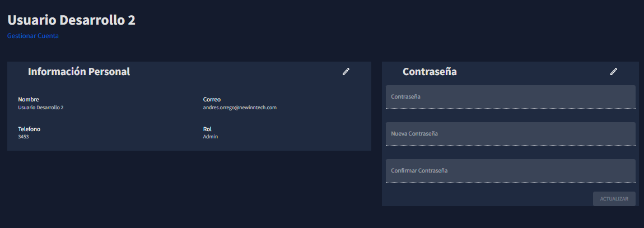644x228 pixels.
Task: Focus the current Contraseña input field
Action: point(511,96)
